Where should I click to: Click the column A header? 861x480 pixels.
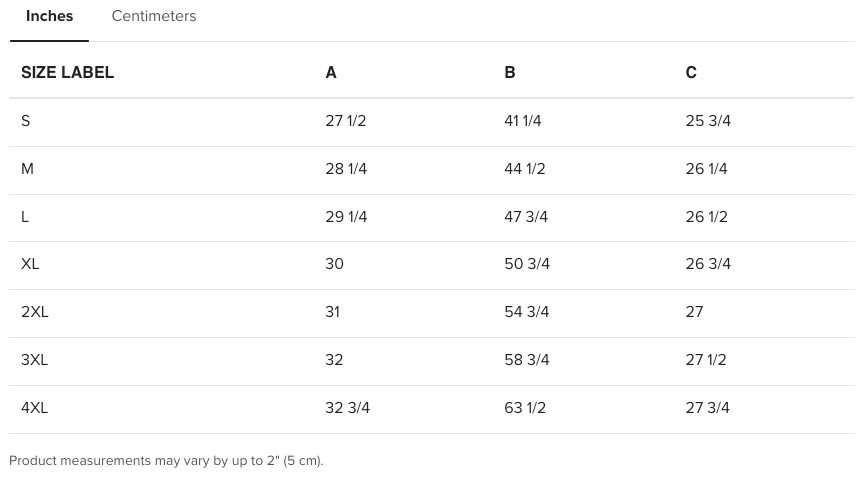click(331, 73)
